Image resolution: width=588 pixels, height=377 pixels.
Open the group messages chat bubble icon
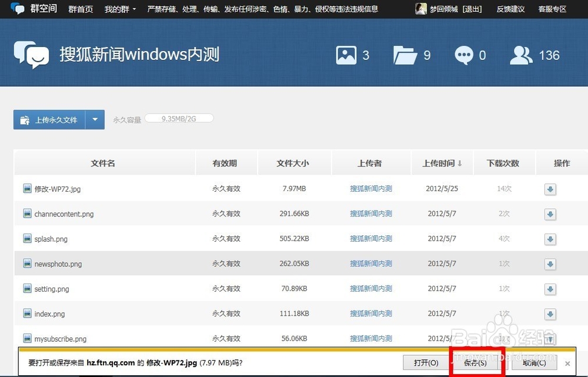[x=465, y=55]
